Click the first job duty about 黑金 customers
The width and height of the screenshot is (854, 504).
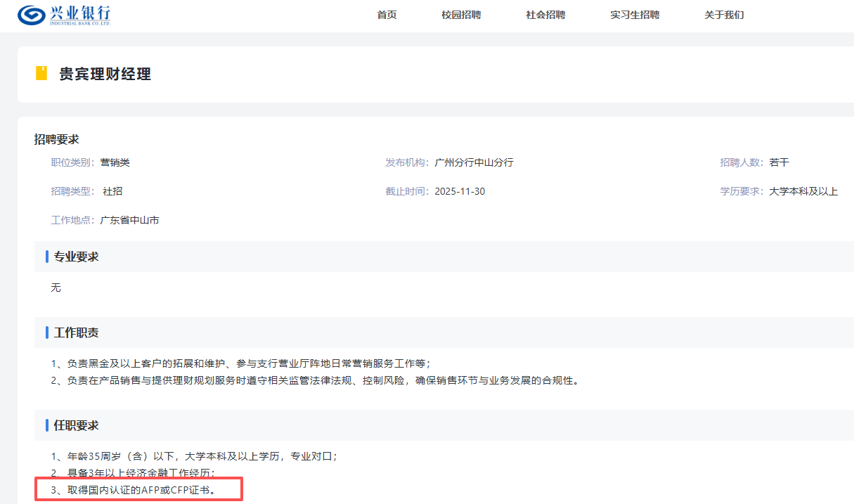click(240, 363)
